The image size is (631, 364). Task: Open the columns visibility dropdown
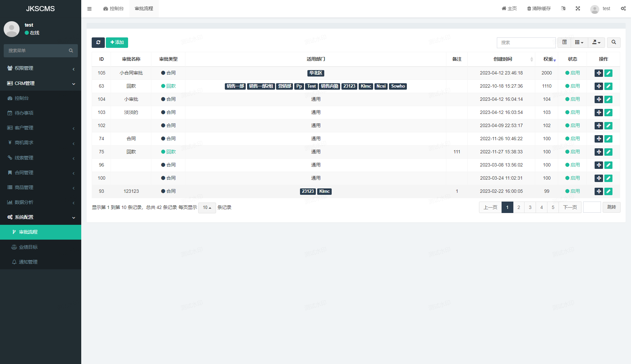579,42
